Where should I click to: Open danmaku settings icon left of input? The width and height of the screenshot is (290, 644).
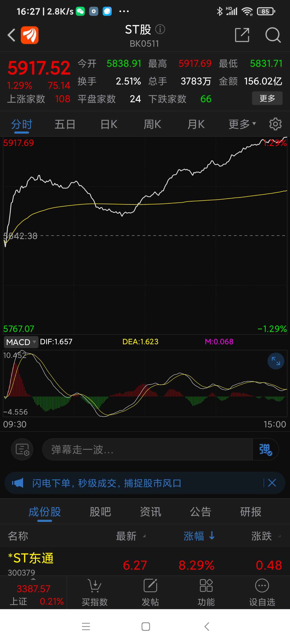click(22, 449)
